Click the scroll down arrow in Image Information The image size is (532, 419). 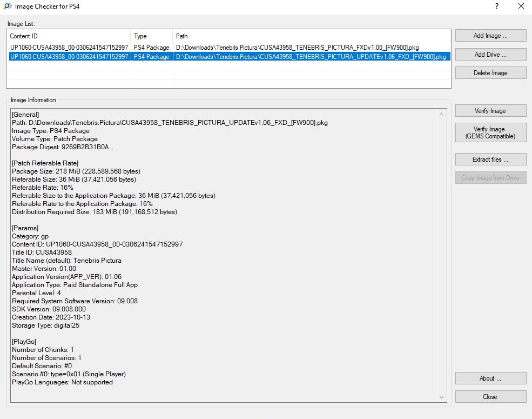[x=442, y=397]
